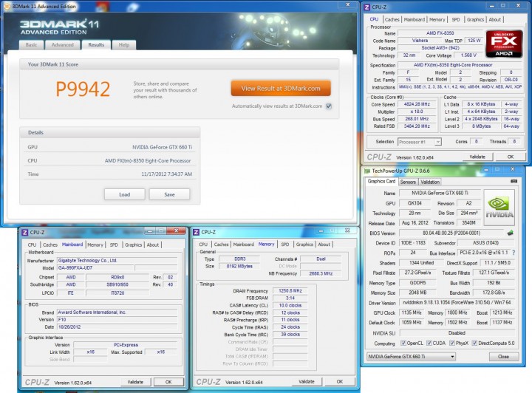This screenshot has height=393, width=532.
Task: Toggle the CUDA checkbox in GPU-Z
Action: pyautogui.click(x=429, y=343)
